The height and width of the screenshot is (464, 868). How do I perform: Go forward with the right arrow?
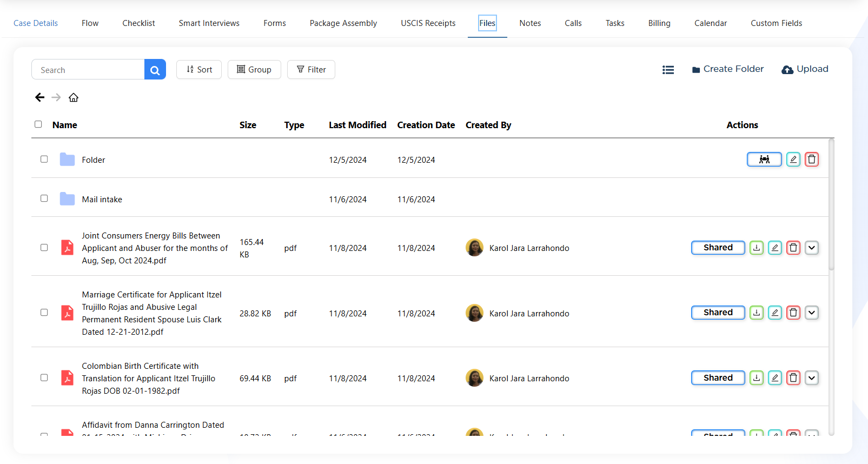[x=56, y=97]
